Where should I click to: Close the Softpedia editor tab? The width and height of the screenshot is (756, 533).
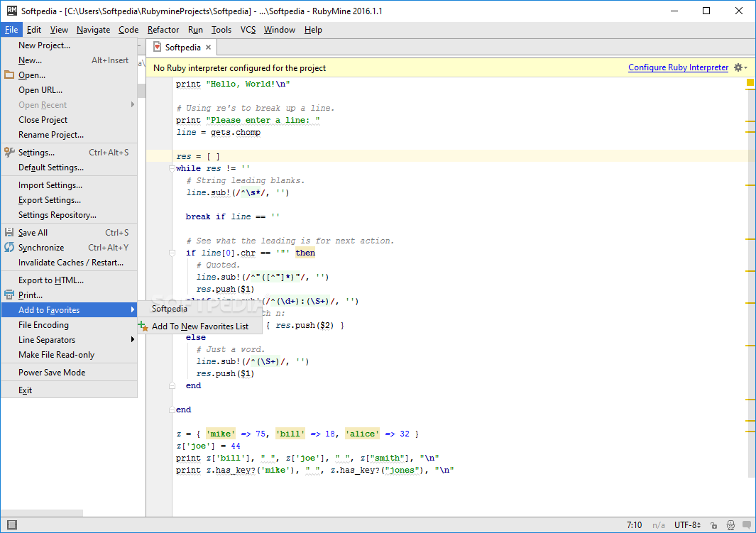coord(208,48)
